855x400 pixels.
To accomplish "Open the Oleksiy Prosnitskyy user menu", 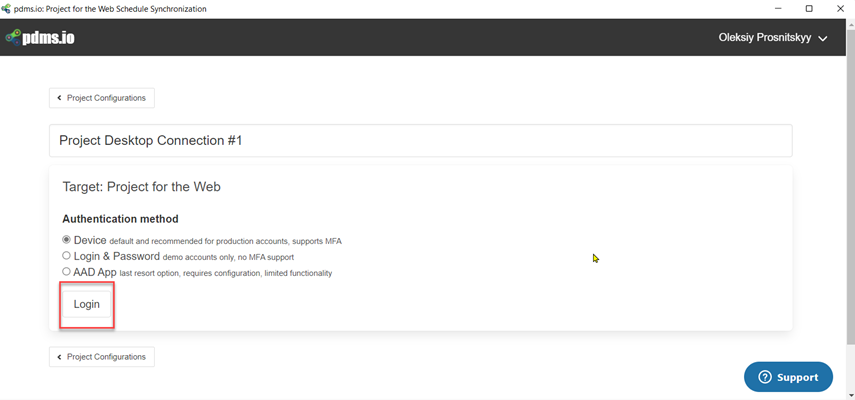I will tap(773, 38).
